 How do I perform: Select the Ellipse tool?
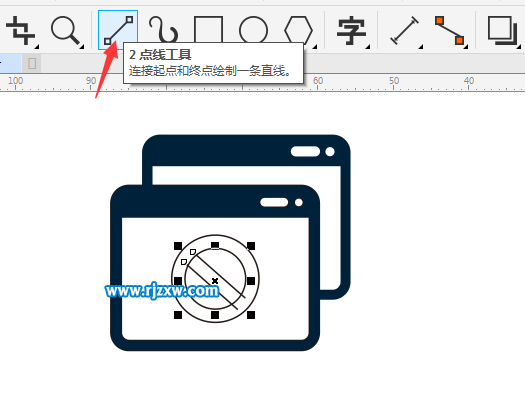(x=253, y=30)
